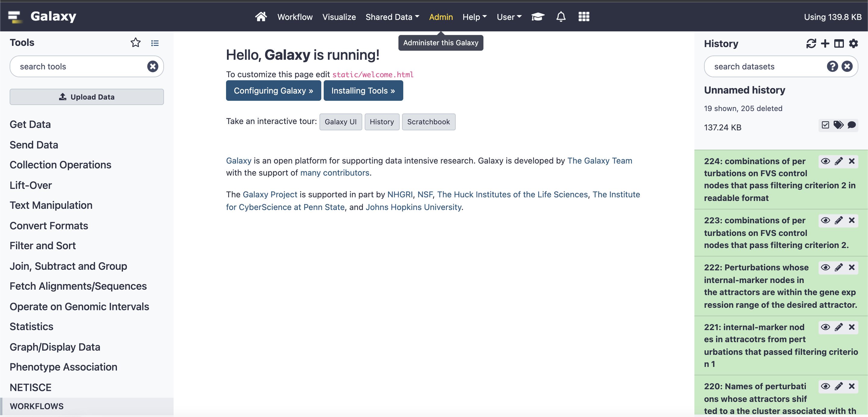Open the notifications bell icon
Screen dimensions: 868x417
[561, 17]
